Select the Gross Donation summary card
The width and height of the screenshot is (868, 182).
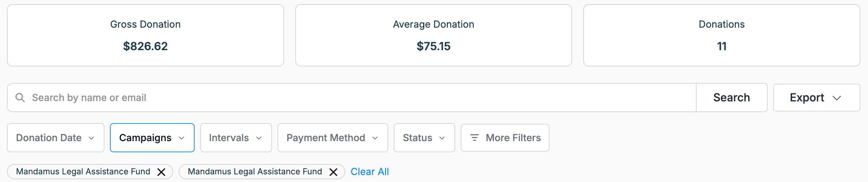click(x=145, y=35)
